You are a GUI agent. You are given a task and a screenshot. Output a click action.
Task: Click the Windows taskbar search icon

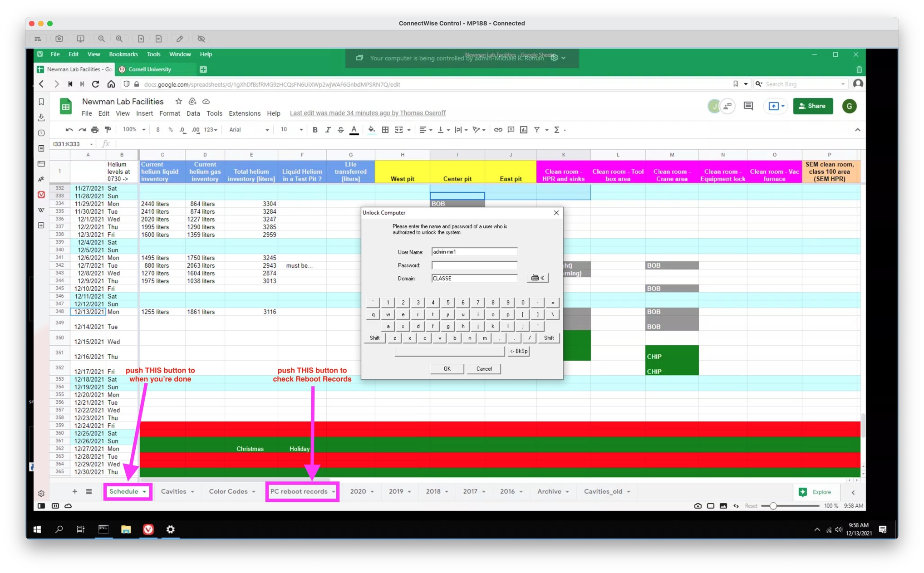[x=59, y=529]
